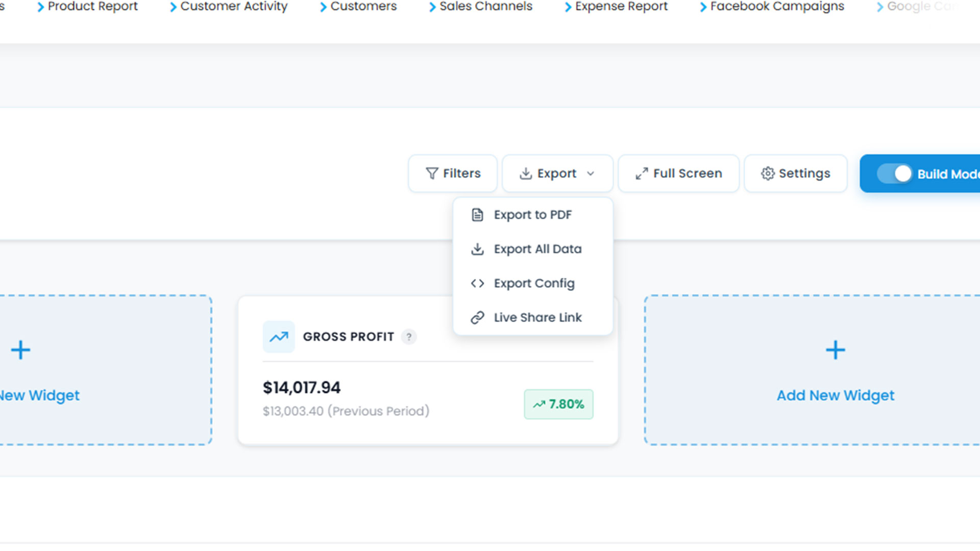Open the Expense Report link
980x551 pixels.
click(x=621, y=7)
